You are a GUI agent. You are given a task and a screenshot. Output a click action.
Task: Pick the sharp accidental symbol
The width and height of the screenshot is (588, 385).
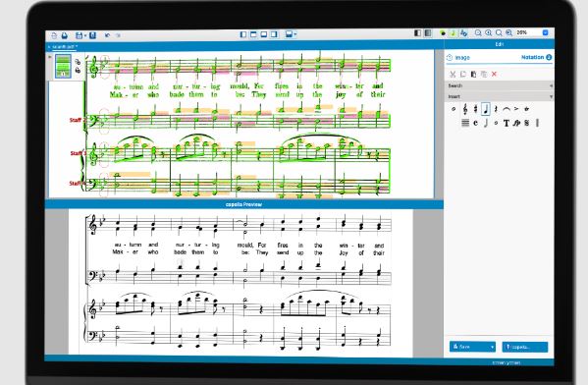coord(475,109)
